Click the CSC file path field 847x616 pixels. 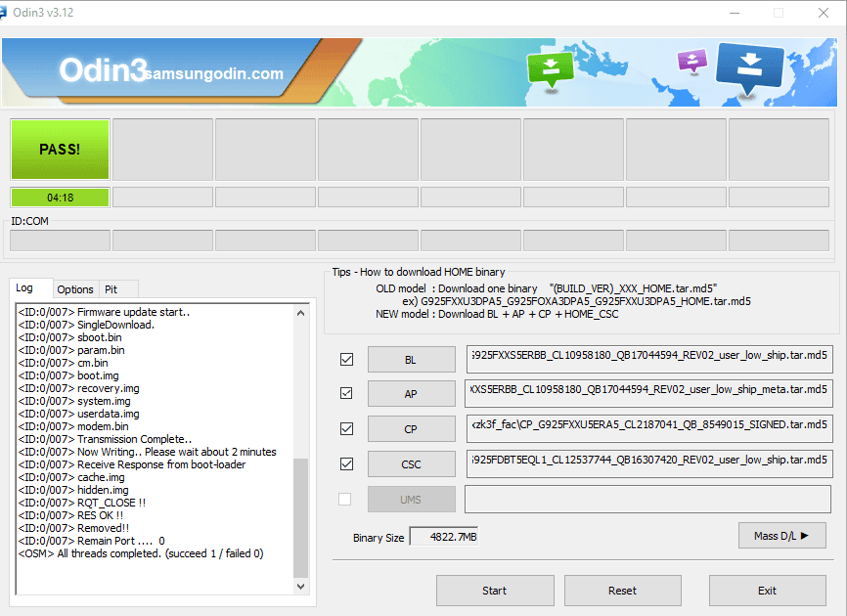[649, 463]
